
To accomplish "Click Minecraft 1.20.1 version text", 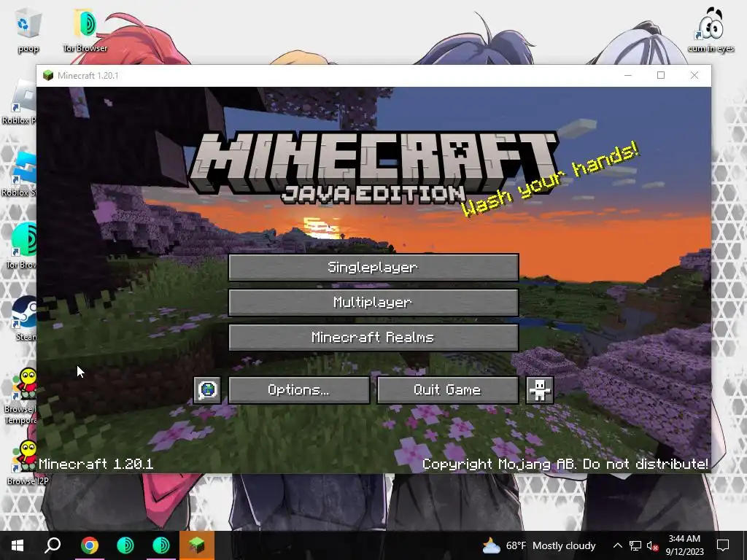I will pyautogui.click(x=96, y=464).
